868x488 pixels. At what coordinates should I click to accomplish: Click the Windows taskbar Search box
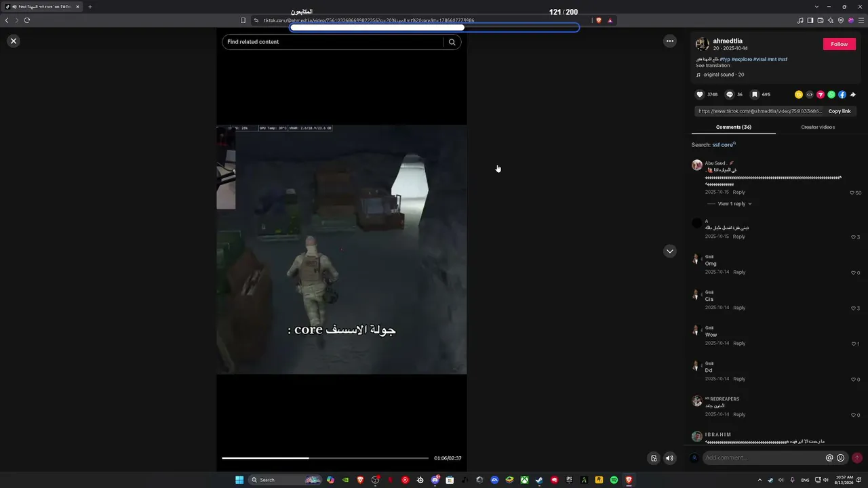[285, 480]
